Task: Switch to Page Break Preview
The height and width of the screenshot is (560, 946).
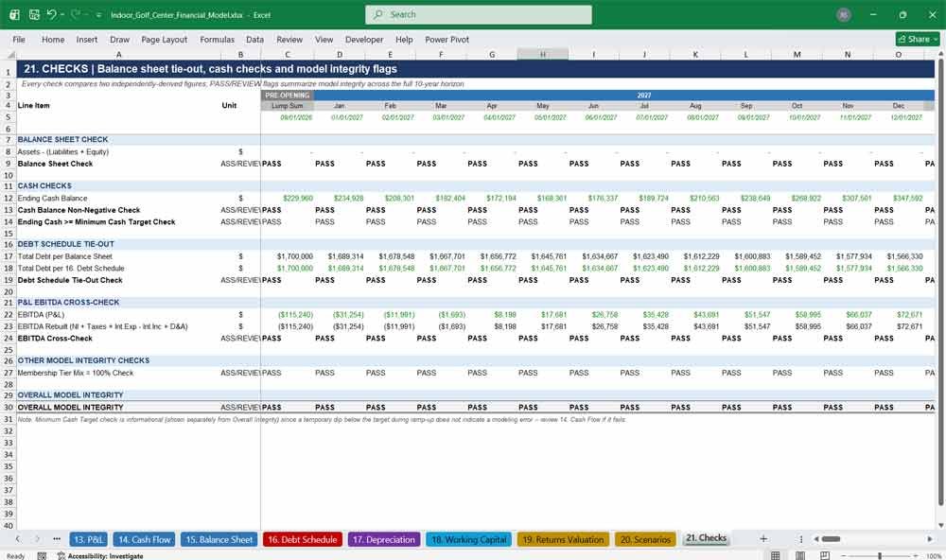Action: pyautogui.click(x=824, y=555)
